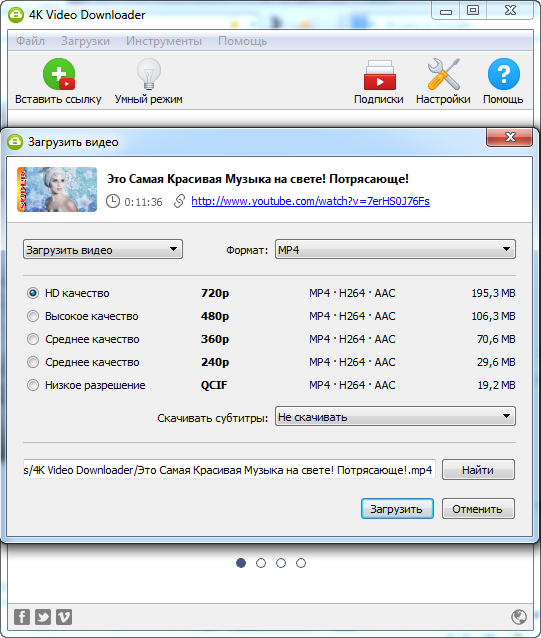The width and height of the screenshot is (541, 638).
Task: Open Настройки tools icon
Action: 443,74
